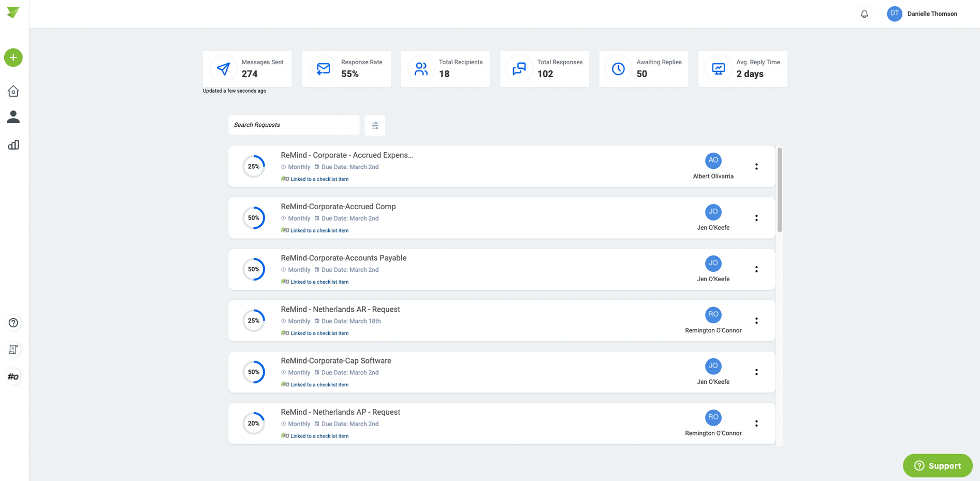Open checklist link under ReMind-Corporate-Accounts Payable
The height and width of the screenshot is (481, 980).
pos(319,282)
